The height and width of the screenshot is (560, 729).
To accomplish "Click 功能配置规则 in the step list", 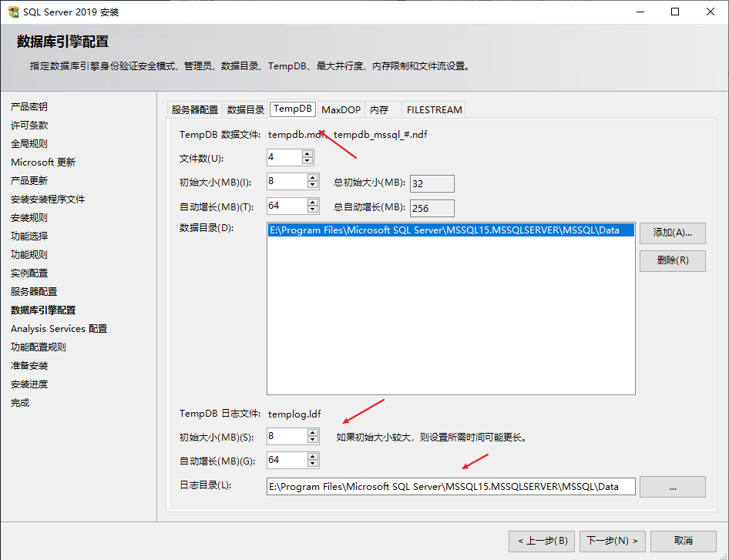I will (x=39, y=347).
